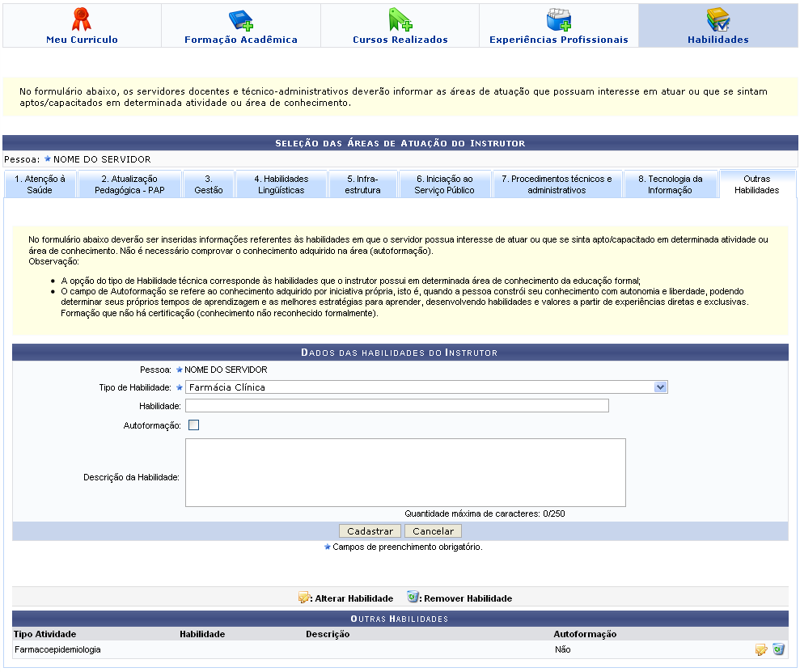The height and width of the screenshot is (672, 800).
Task: Switch to 1. Atenção à Saúde tab
Action: tap(40, 184)
